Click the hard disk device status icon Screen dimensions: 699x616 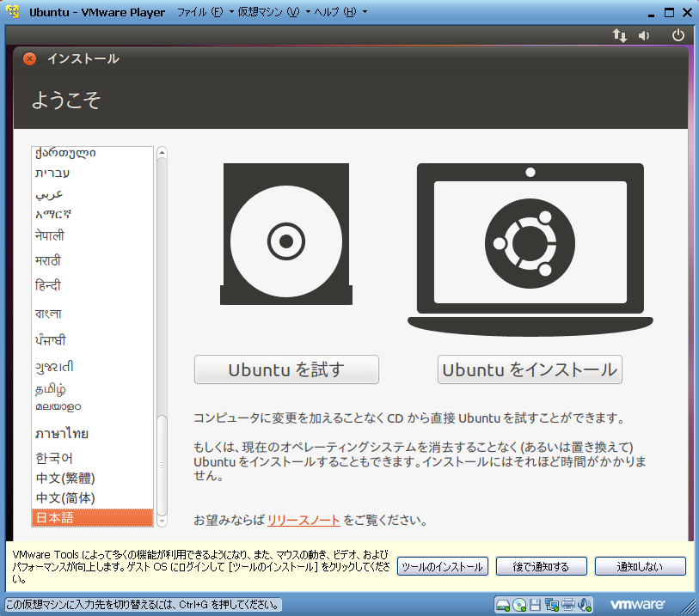[x=503, y=605]
